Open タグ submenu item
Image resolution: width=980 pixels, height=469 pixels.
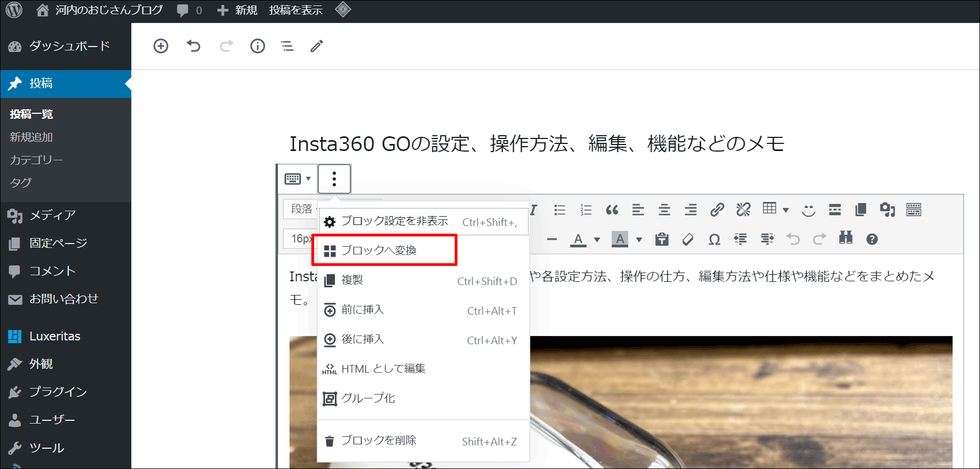pos(21,182)
